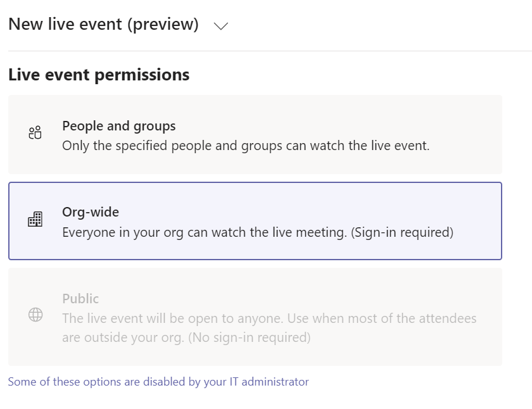Open the New live event (preview) title menu
Image resolution: width=532 pixels, height=409 pixels.
[x=103, y=25]
